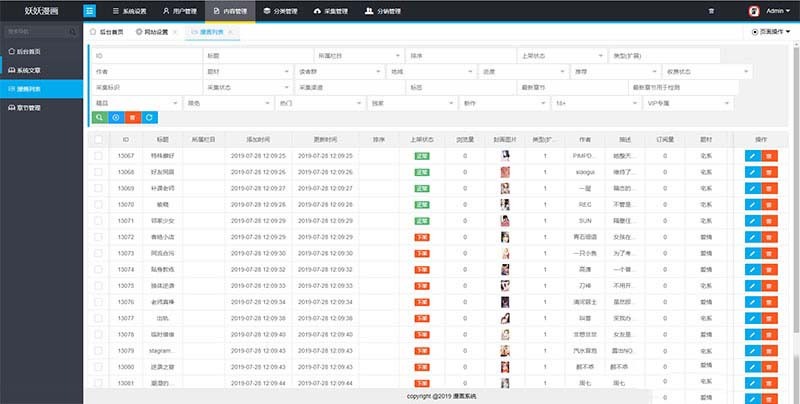Click the blue refresh icon button
800x404 pixels.
149,118
